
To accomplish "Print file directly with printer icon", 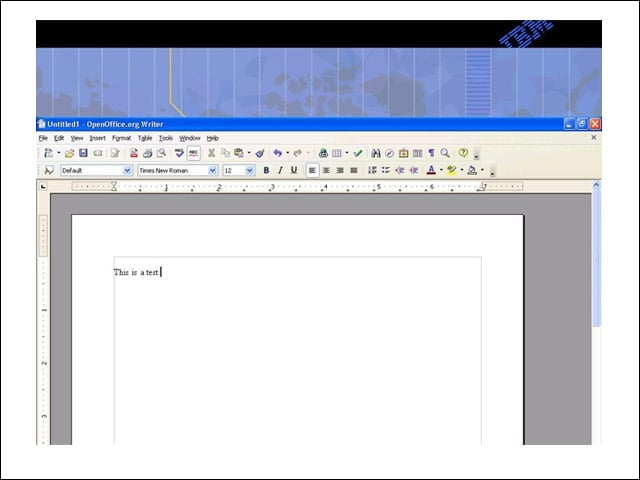I will [x=147, y=153].
